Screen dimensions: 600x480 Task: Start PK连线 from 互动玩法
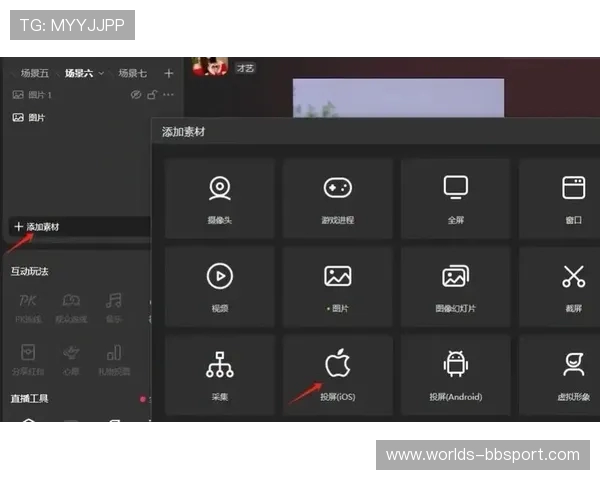coord(28,308)
